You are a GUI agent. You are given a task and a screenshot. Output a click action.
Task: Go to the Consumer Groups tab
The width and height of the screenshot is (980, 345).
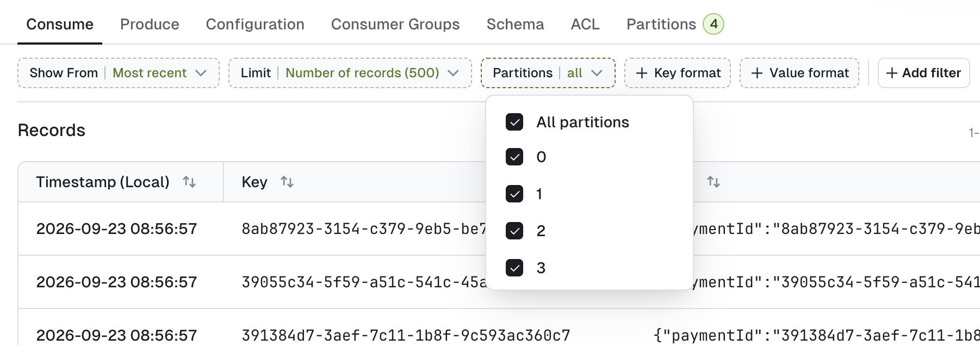[395, 24]
